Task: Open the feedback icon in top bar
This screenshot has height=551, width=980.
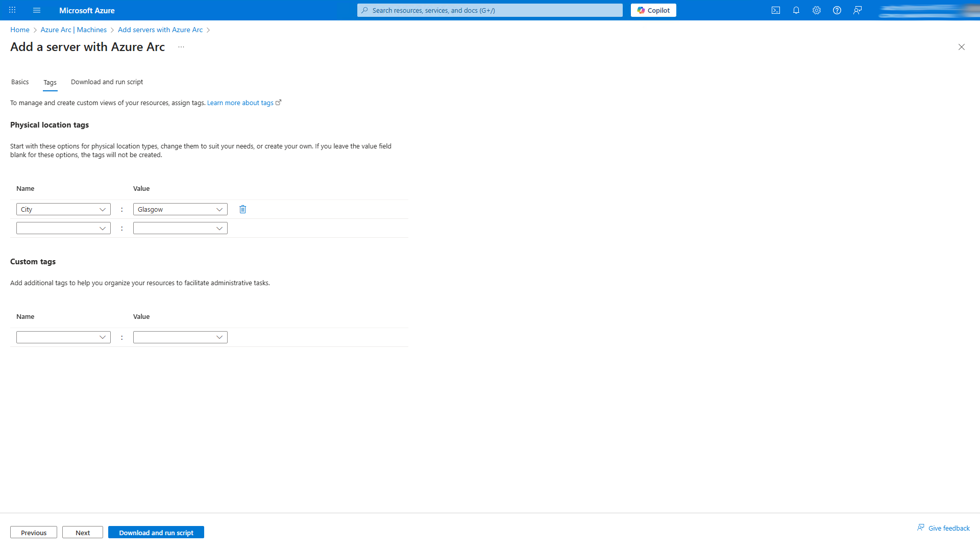Action: pos(857,10)
